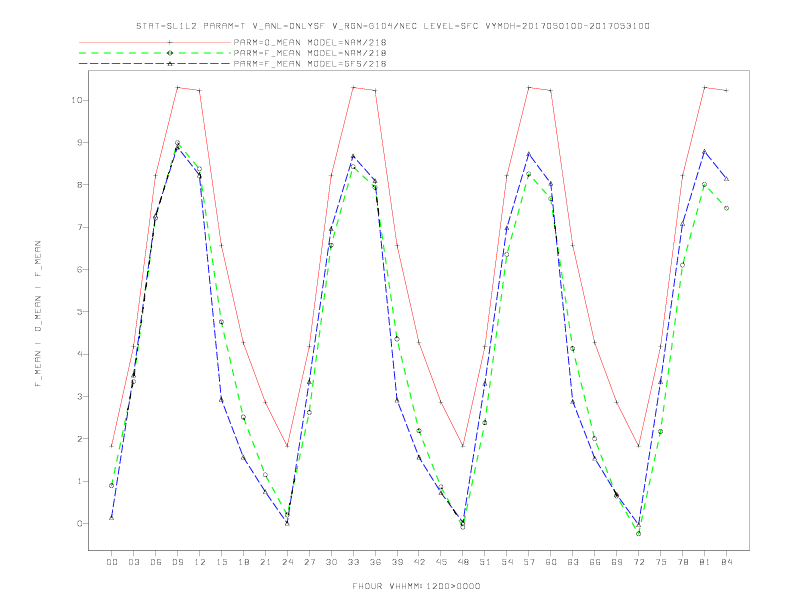Click the triangle marker on the blue legend line
792x612 pixels.
pyautogui.click(x=170, y=64)
